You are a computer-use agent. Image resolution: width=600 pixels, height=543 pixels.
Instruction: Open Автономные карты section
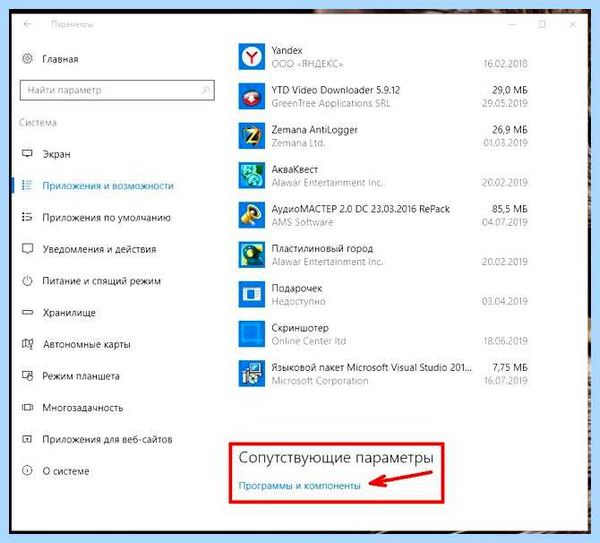tap(86, 344)
